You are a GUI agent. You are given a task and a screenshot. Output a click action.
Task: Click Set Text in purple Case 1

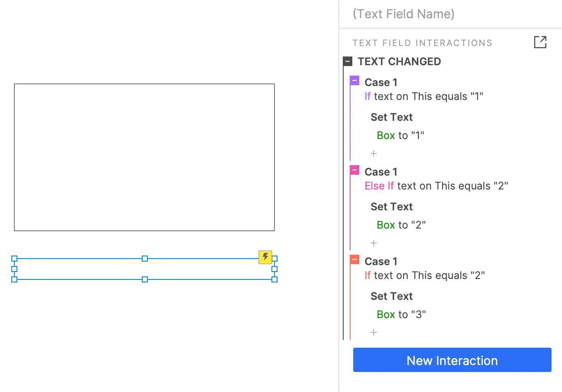(391, 117)
